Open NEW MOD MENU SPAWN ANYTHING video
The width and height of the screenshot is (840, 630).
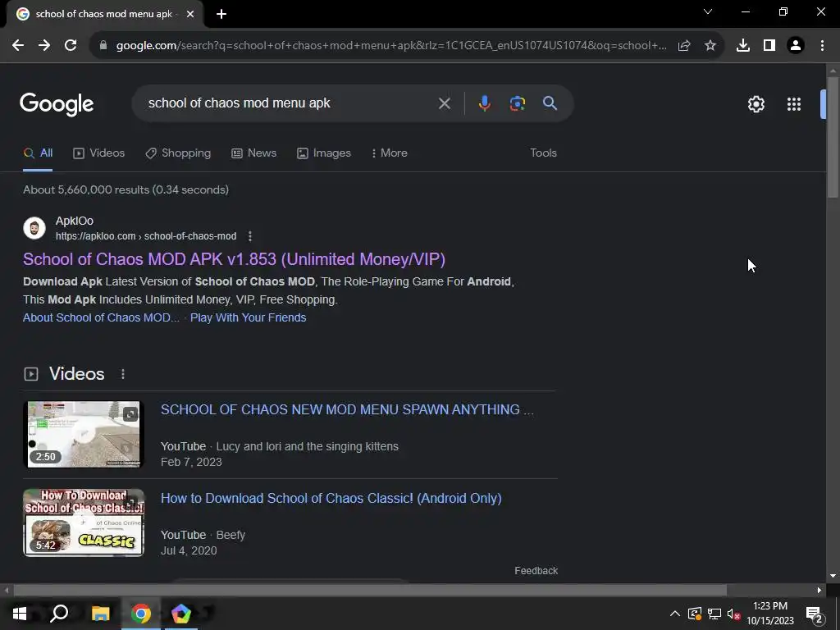[x=347, y=410]
